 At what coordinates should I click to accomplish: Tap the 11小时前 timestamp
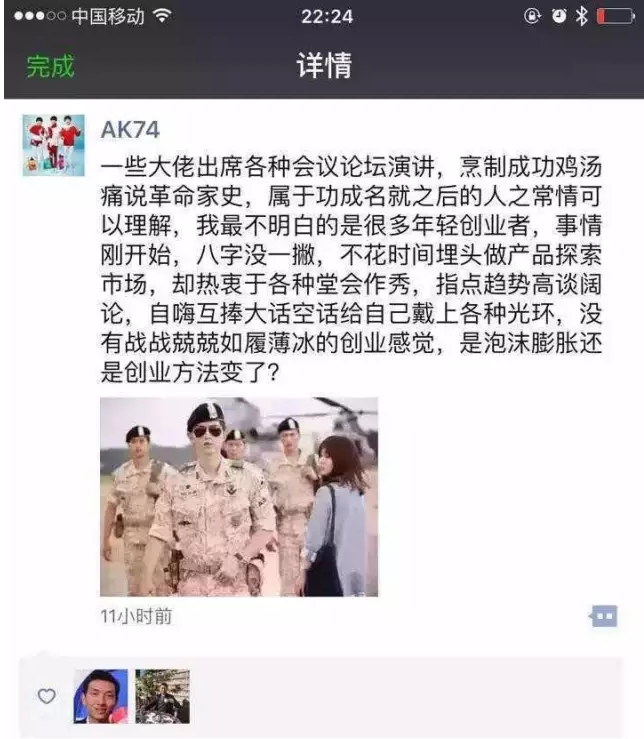point(136,616)
